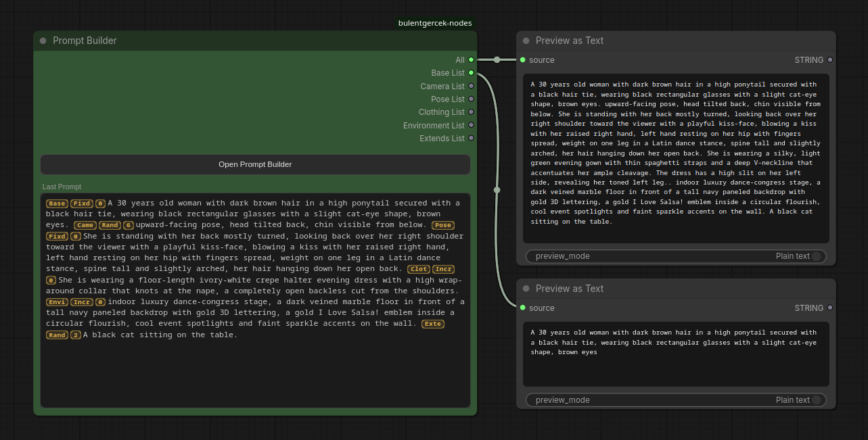This screenshot has width=868, height=440.
Task: Click the Environment List output socket
Action: pyautogui.click(x=472, y=126)
